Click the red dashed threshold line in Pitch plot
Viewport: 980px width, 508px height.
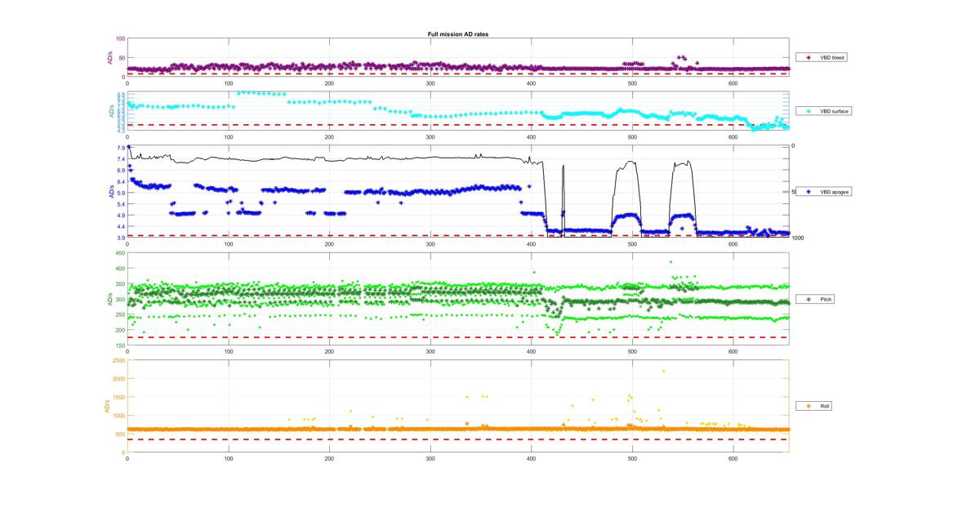[x=457, y=337]
